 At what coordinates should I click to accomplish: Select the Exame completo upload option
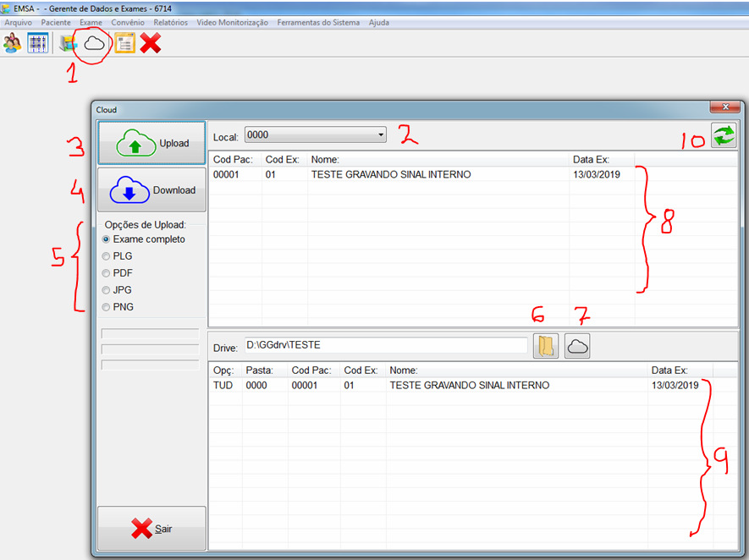coord(106,239)
